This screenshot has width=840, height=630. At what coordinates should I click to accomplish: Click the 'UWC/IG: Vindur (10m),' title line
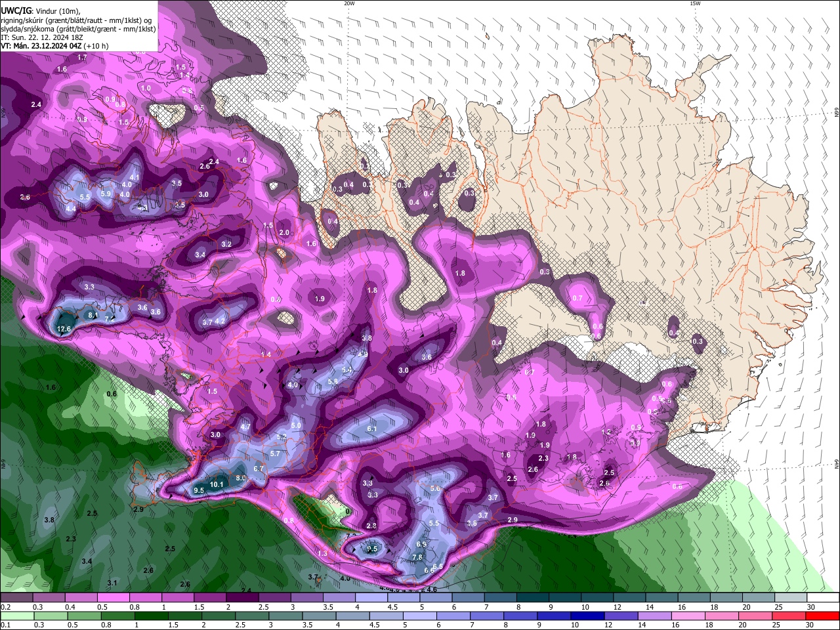pos(41,11)
